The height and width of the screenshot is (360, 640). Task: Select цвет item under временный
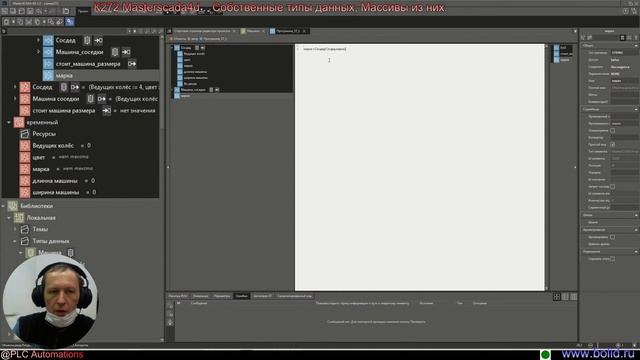coord(39,157)
